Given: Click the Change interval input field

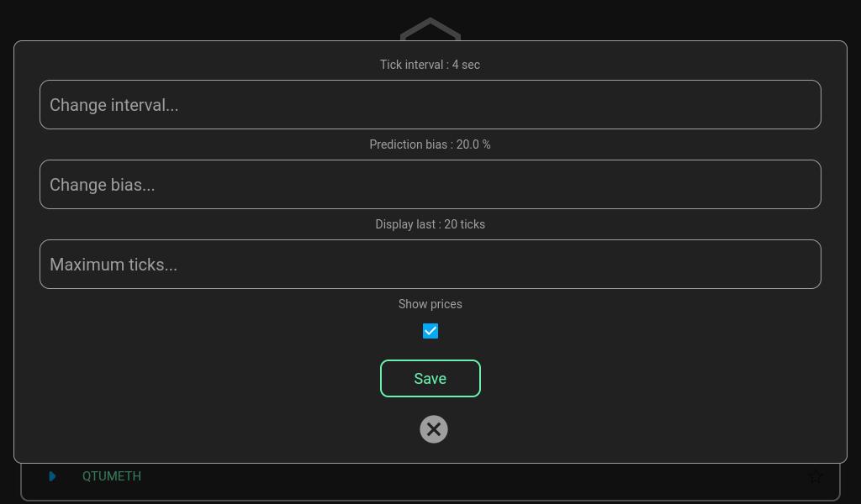Looking at the screenshot, I should click(430, 105).
